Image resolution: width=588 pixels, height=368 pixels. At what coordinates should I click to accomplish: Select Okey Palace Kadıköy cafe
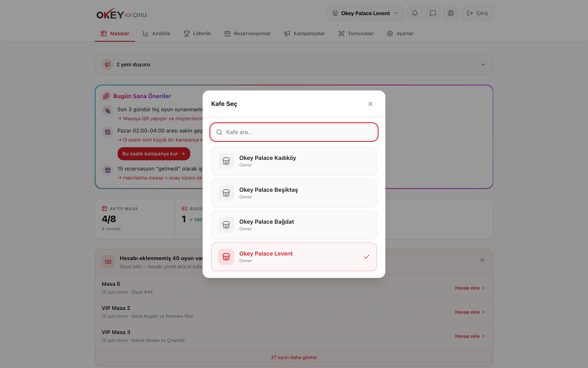294,161
